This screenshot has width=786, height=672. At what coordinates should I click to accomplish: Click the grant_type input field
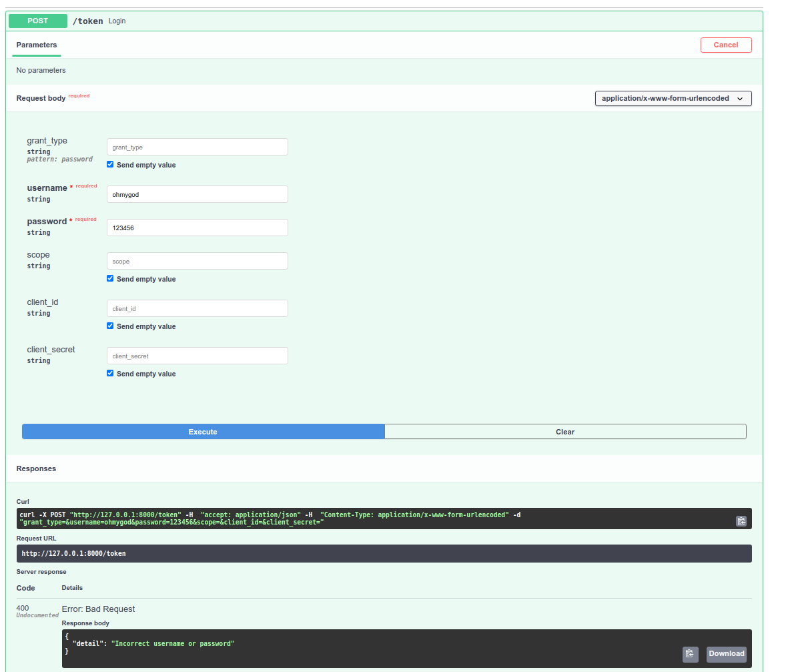[197, 147]
